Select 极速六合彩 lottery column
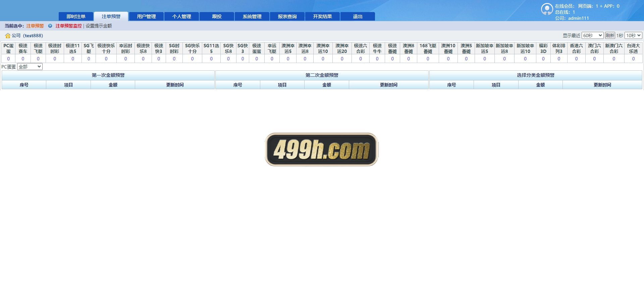Image resolution: width=644 pixels, height=298 pixels. coord(361,48)
